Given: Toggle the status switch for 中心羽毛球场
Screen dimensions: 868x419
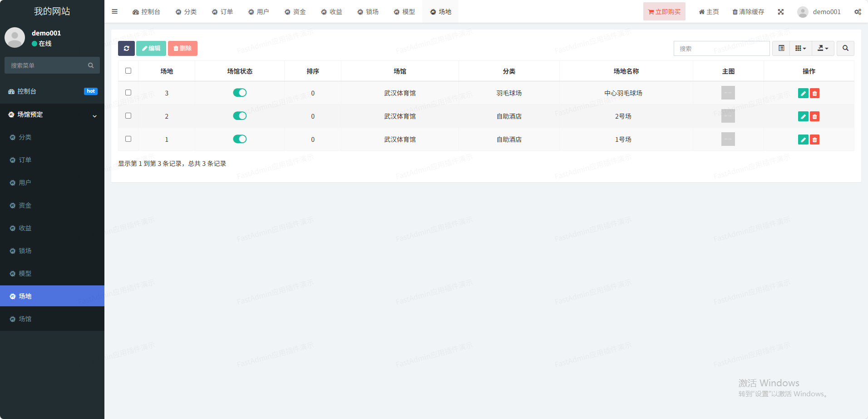Looking at the screenshot, I should (x=240, y=93).
